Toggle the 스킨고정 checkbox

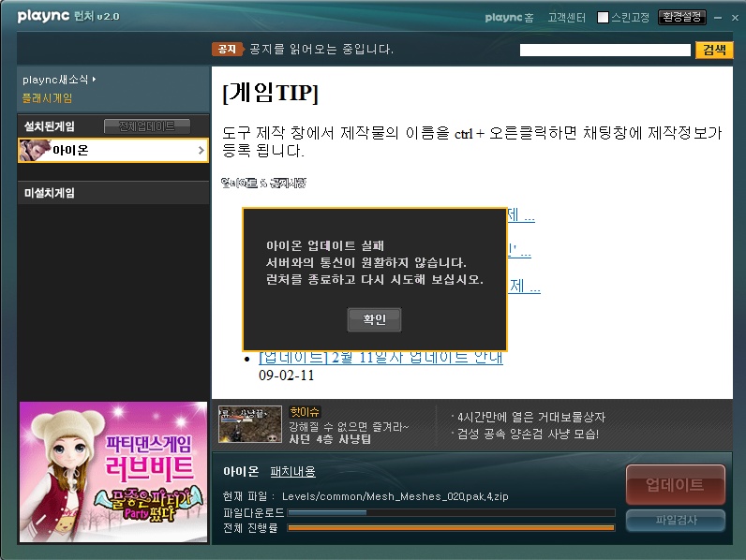pyautogui.click(x=603, y=18)
